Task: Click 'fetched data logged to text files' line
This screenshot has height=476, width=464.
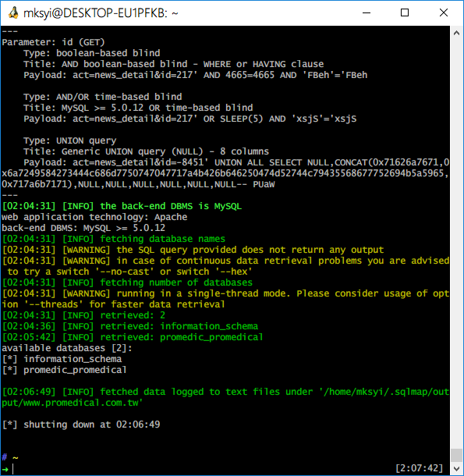Action: pyautogui.click(x=225, y=392)
